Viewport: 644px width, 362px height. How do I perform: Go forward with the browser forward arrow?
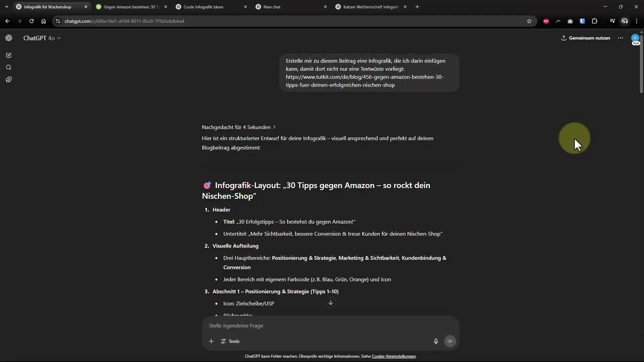19,21
